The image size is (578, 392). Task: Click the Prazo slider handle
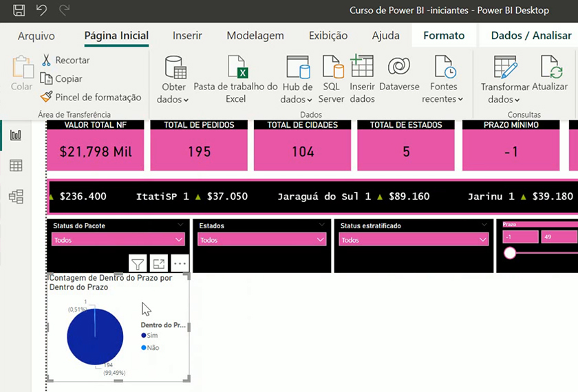[510, 253]
